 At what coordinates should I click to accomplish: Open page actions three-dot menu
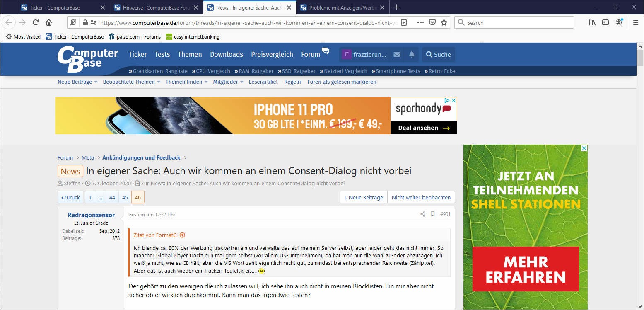coord(420,22)
